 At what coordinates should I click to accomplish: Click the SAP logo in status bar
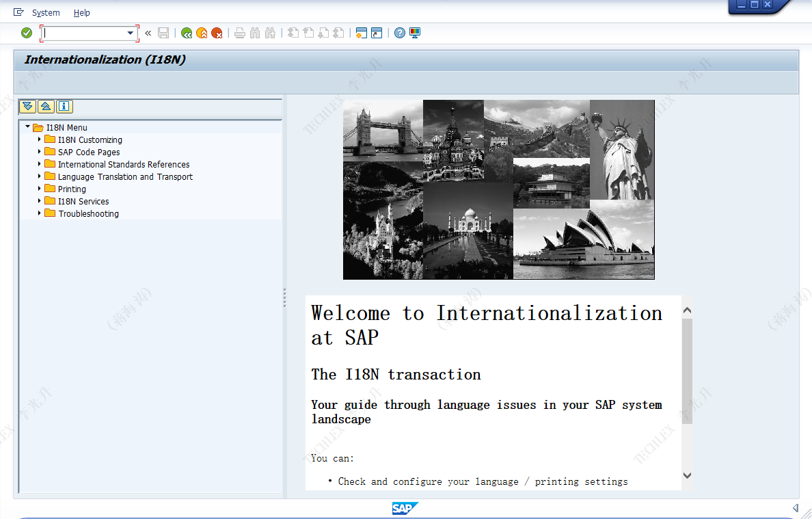405,509
